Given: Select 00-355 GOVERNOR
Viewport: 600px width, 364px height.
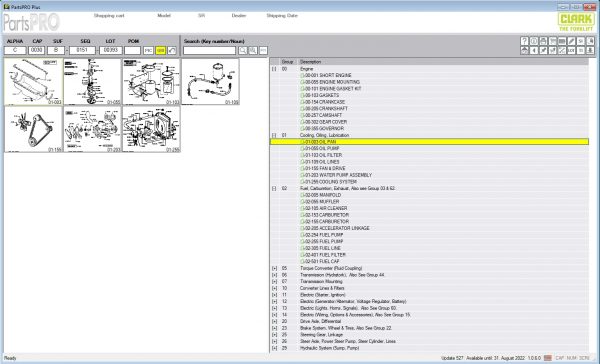Looking at the screenshot, I should pos(324,128).
